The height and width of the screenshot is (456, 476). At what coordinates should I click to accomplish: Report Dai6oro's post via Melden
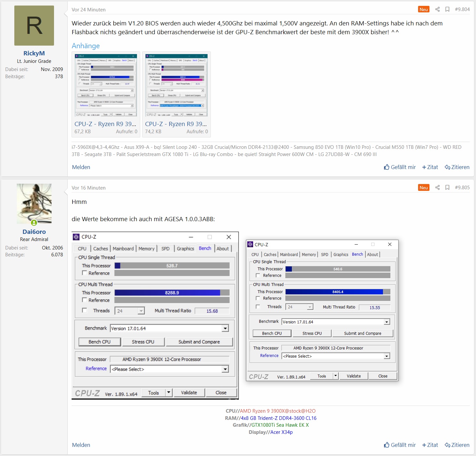click(81, 445)
